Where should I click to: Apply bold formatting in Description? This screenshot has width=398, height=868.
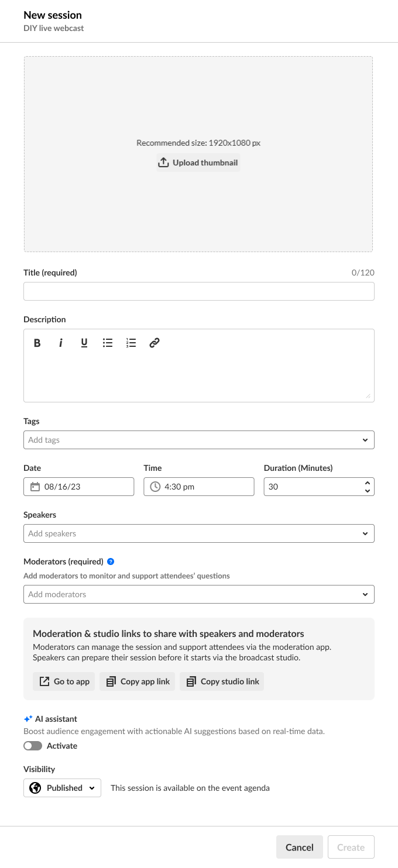click(37, 343)
